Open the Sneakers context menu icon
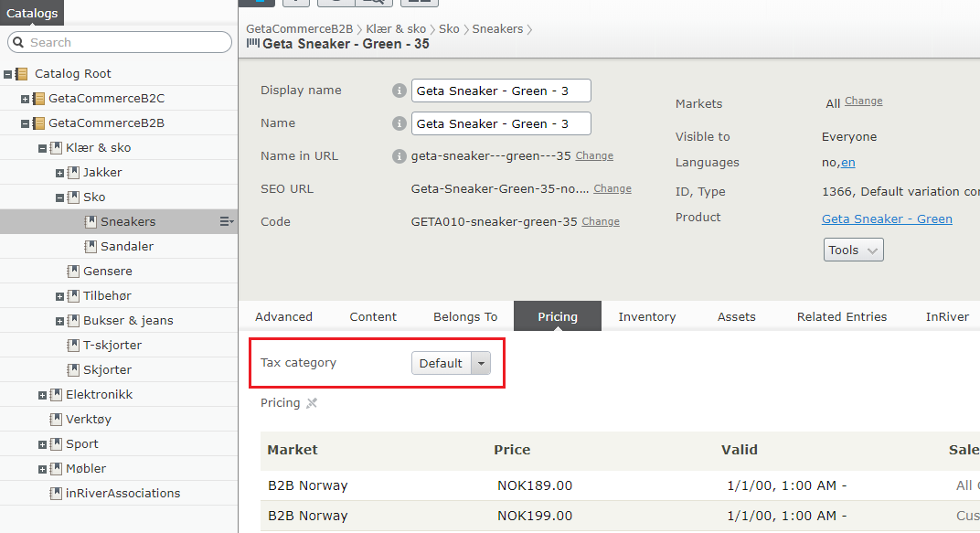 pyautogui.click(x=226, y=222)
